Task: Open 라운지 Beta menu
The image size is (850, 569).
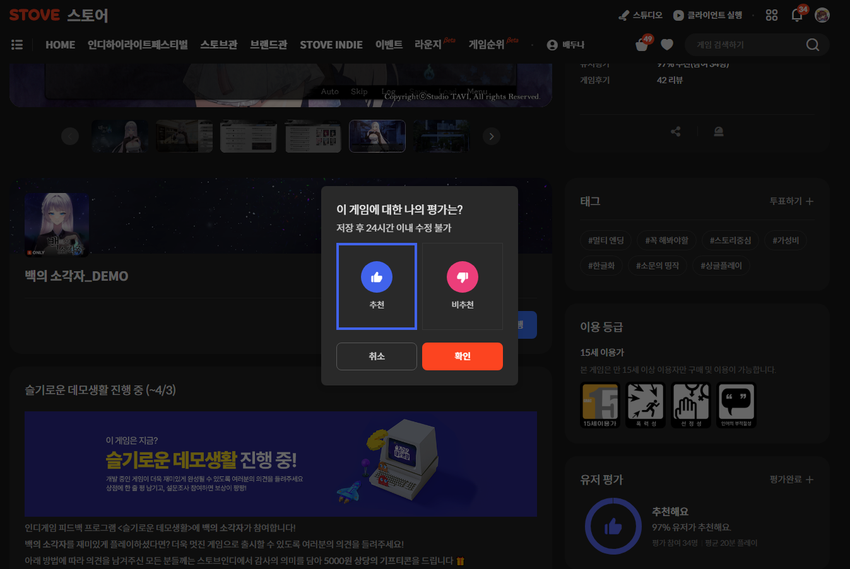Action: tap(435, 44)
